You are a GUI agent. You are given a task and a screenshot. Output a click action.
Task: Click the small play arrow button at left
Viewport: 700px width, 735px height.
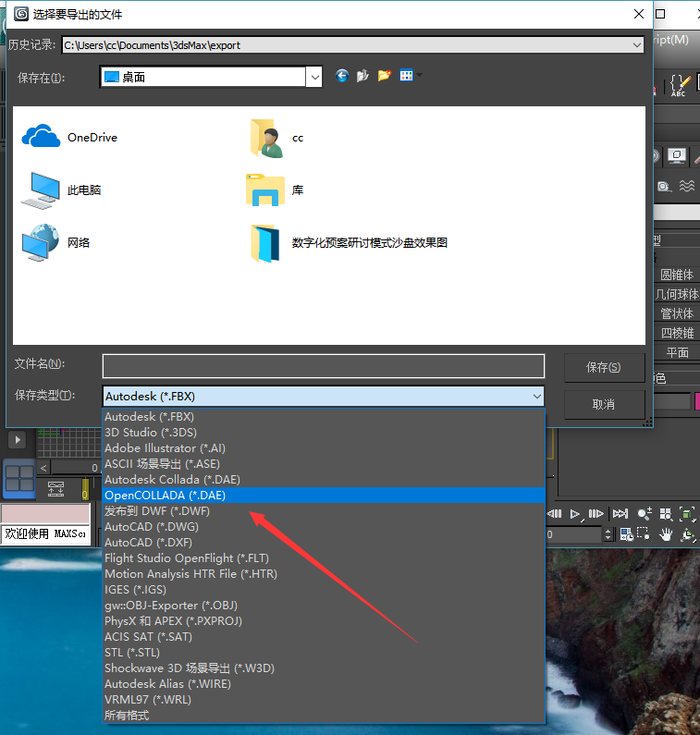(x=18, y=440)
